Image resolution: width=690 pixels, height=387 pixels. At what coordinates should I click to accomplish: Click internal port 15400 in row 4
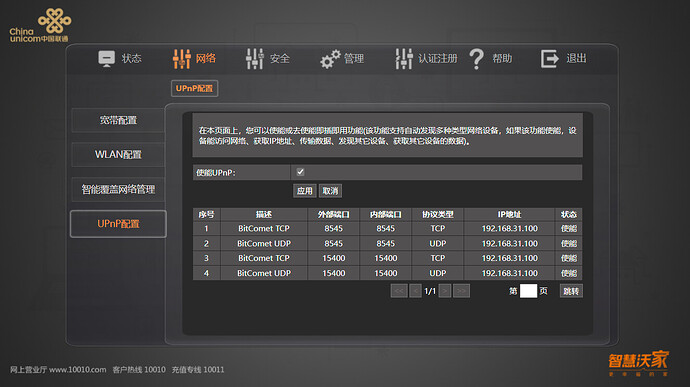tap(385, 273)
